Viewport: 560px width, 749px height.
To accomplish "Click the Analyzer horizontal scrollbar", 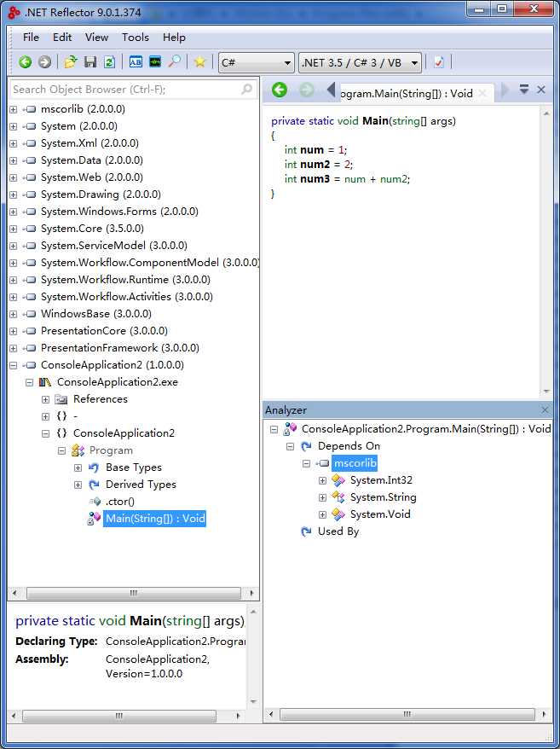I will 407,715.
